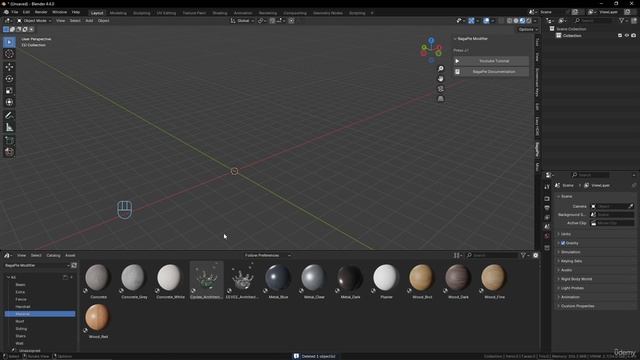Choose the Move tool
Image resolution: width=640 pixels, height=360 pixels.
tap(9, 67)
